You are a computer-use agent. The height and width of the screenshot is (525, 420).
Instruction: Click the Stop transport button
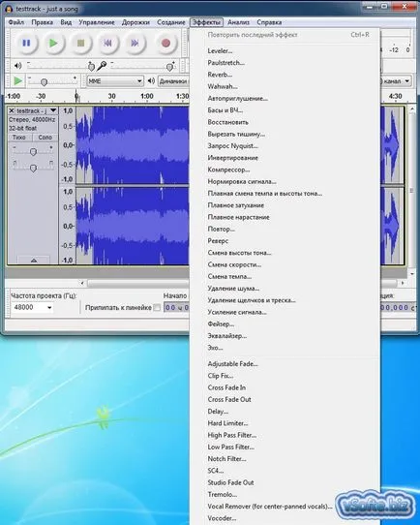80,44
